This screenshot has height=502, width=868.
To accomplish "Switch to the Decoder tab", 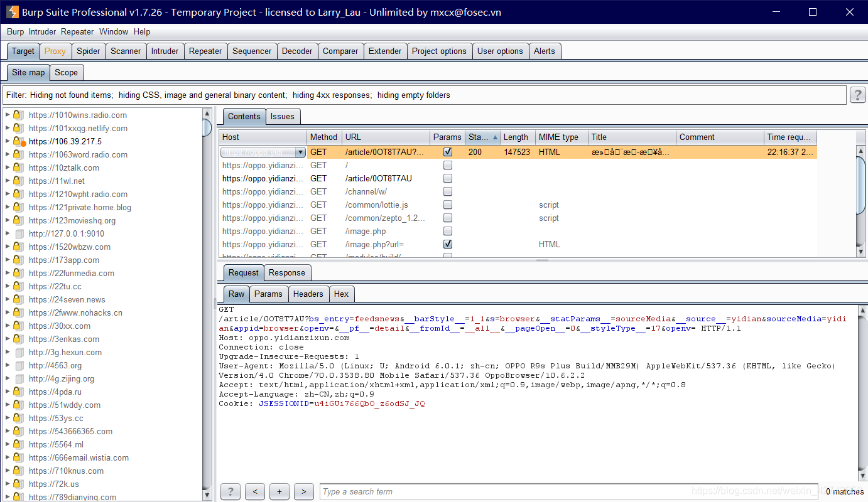I will [x=297, y=51].
